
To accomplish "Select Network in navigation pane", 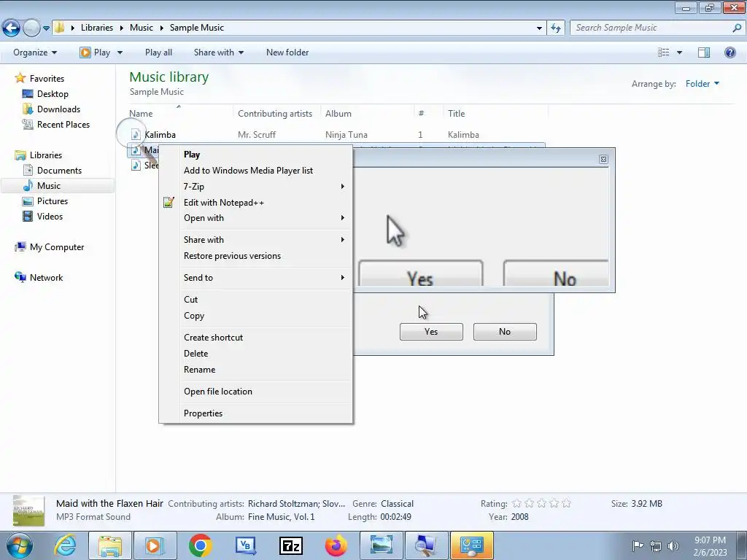I will (x=46, y=278).
